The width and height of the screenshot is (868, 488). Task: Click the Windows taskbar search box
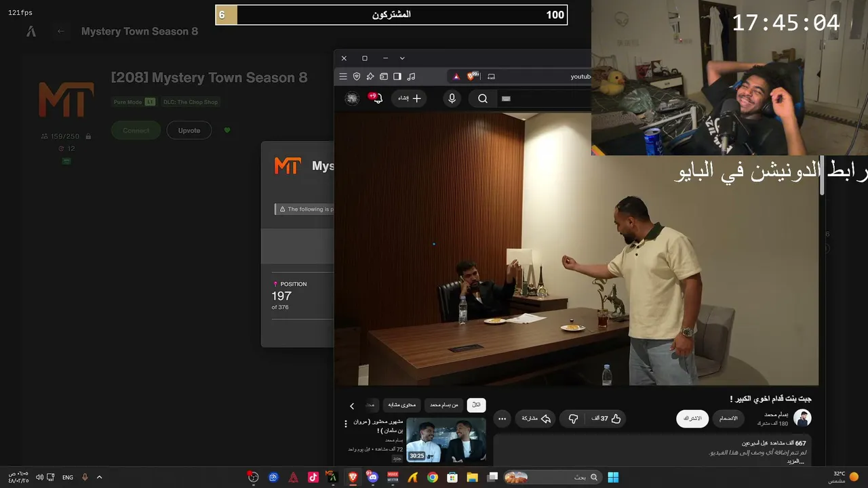click(553, 477)
